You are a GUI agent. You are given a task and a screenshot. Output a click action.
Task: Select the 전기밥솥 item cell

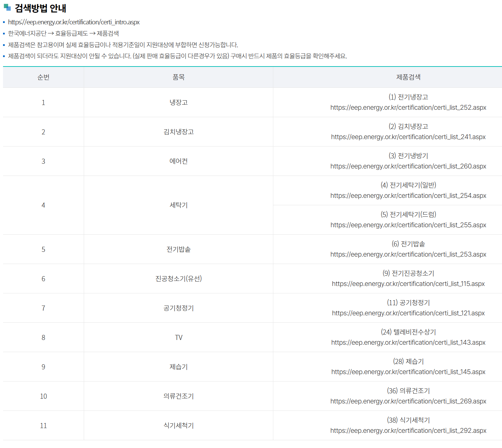click(178, 249)
